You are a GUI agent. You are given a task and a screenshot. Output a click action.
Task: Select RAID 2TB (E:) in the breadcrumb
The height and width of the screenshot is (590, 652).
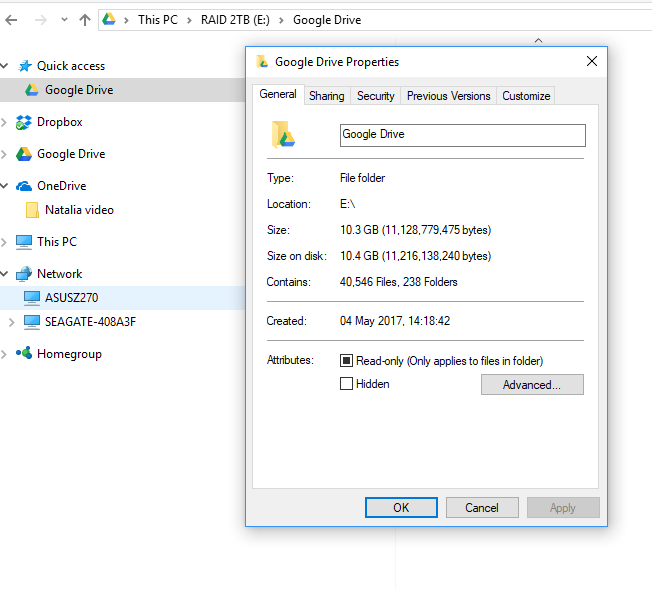point(235,20)
